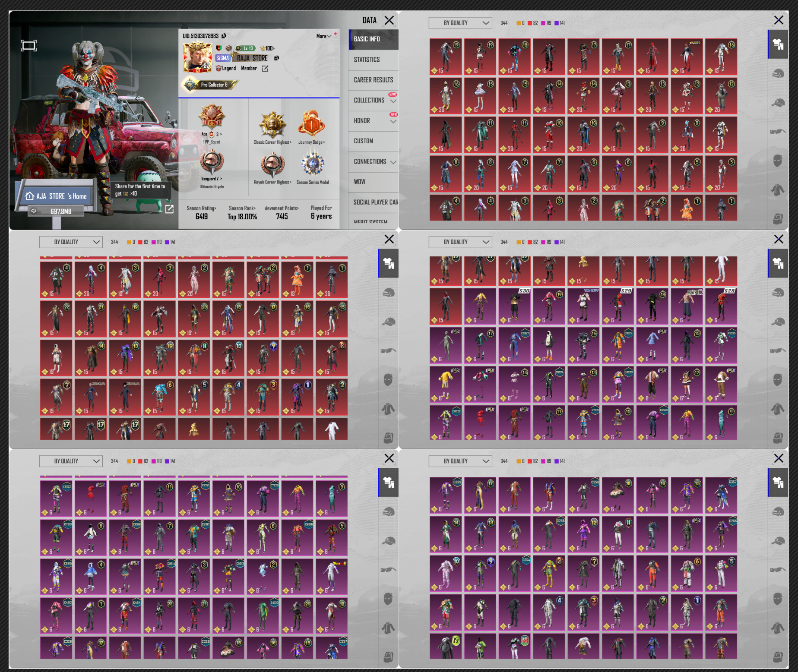The image size is (798, 672).
Task: Open the WOW tab
Action: pos(374,182)
